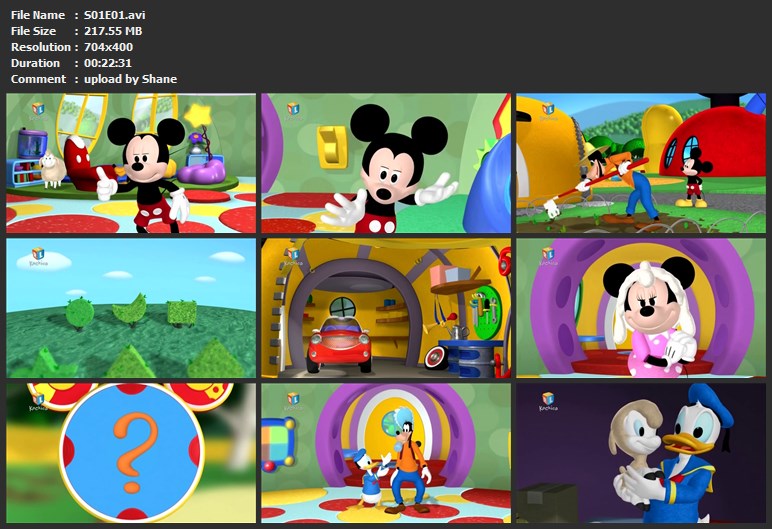The height and width of the screenshot is (529, 772).
Task: Open the thumbnail with the orange question mark
Action: [131, 453]
